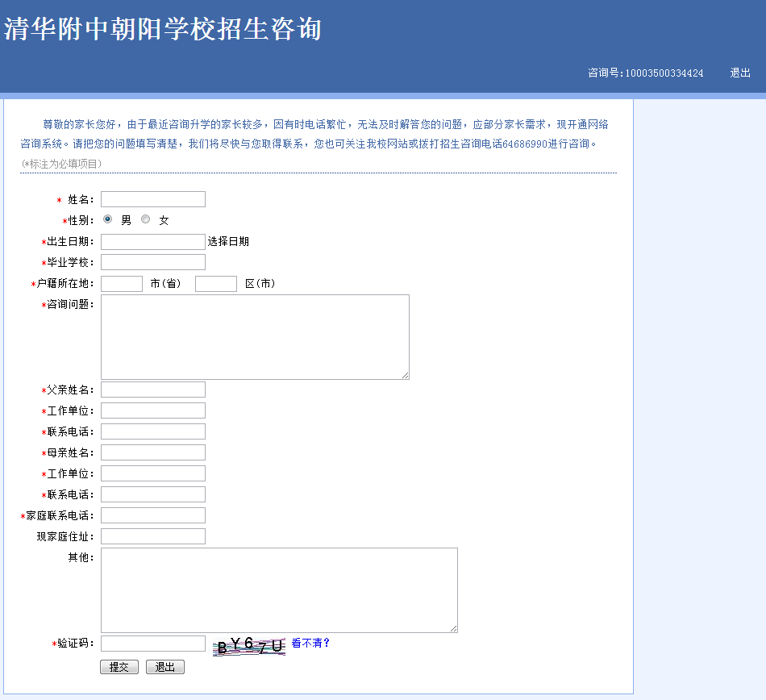Refresh captcha via 看不清? link
Screen dimensions: 766x700
click(310, 643)
